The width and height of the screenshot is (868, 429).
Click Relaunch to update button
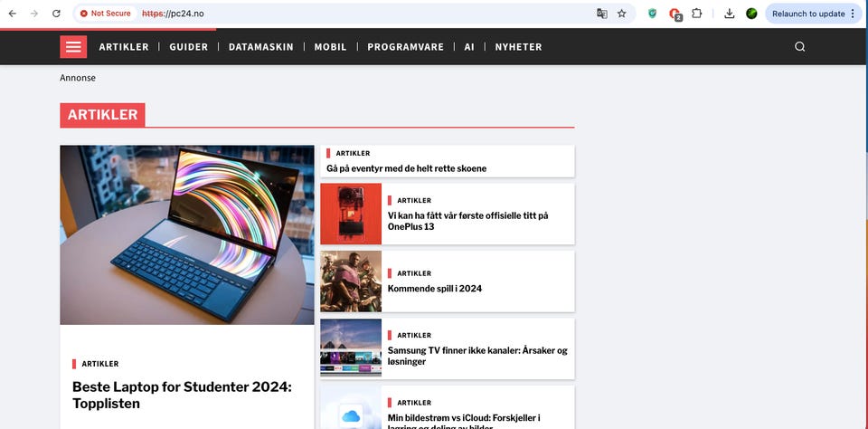pyautogui.click(x=808, y=14)
